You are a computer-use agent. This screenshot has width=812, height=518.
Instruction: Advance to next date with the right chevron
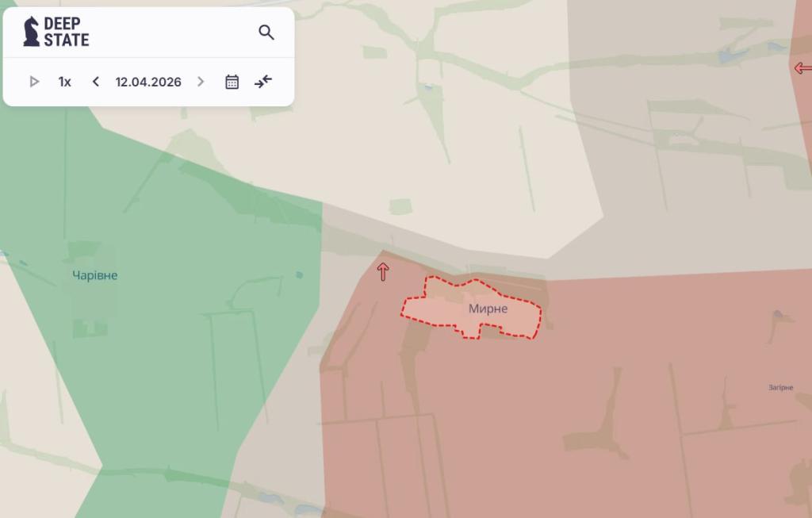[201, 82]
